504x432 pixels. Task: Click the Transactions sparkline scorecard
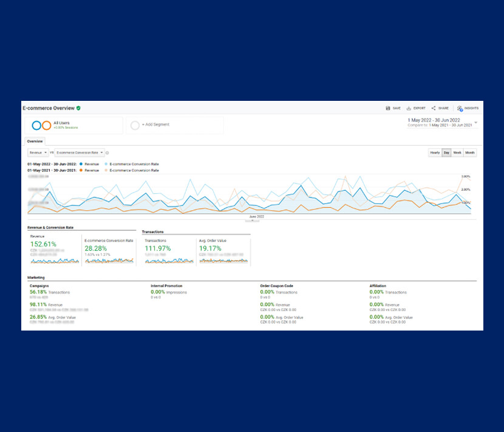169,260
